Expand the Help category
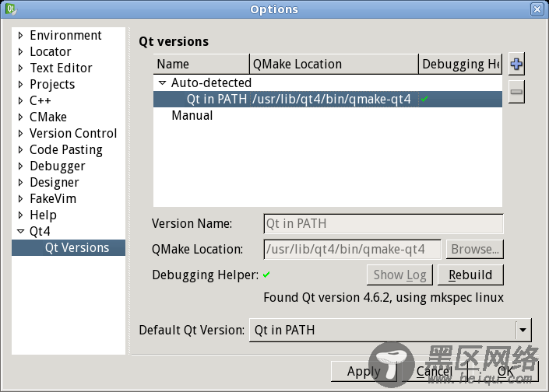549x392 pixels. click(x=20, y=215)
